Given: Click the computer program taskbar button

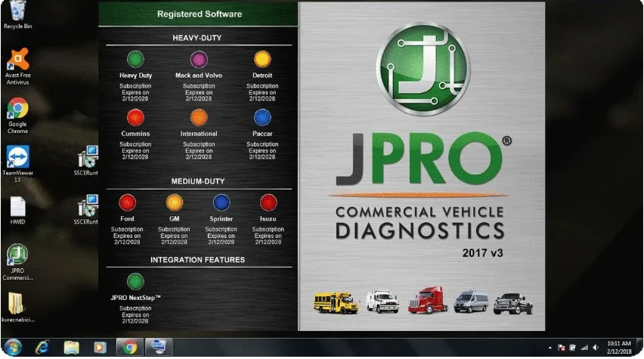Looking at the screenshot, I should pyautogui.click(x=159, y=348).
